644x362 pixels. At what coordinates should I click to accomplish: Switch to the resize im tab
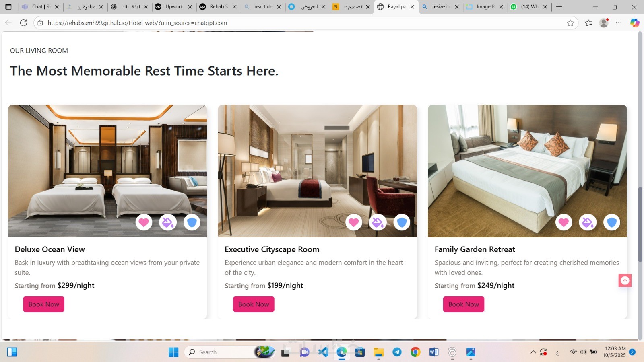pyautogui.click(x=441, y=7)
